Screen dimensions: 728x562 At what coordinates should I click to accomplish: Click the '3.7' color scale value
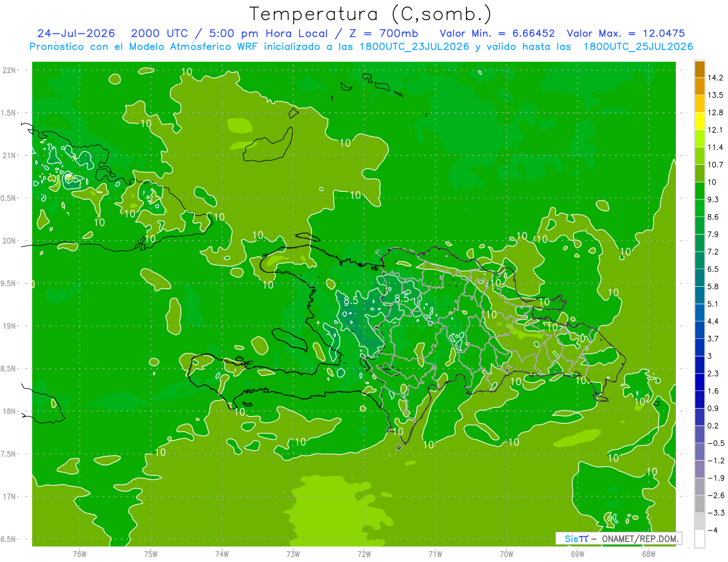click(713, 338)
